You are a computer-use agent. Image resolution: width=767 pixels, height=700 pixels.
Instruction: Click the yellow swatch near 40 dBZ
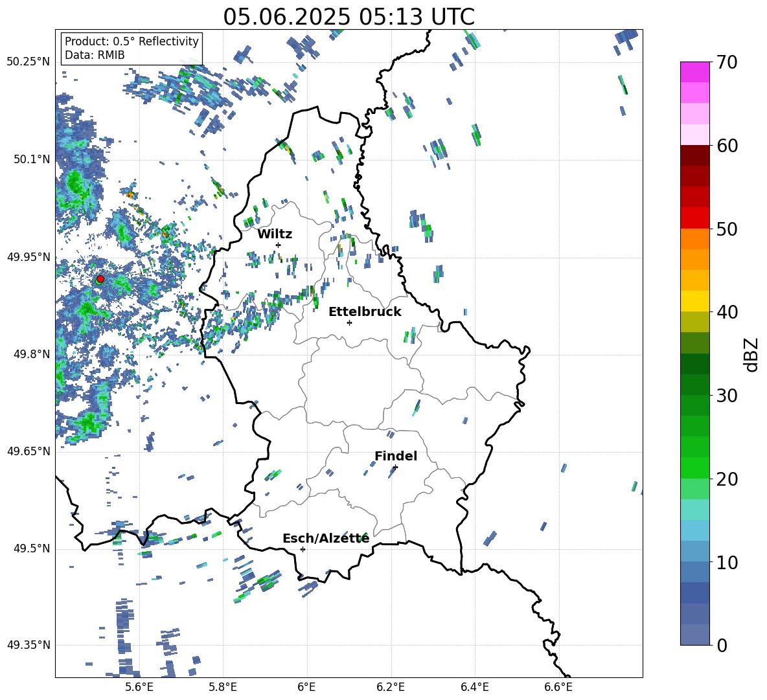[694, 301]
